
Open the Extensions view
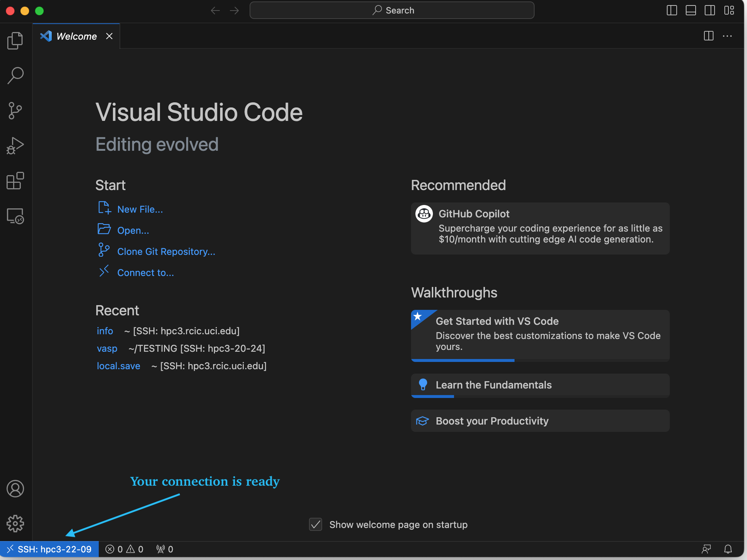[15, 181]
